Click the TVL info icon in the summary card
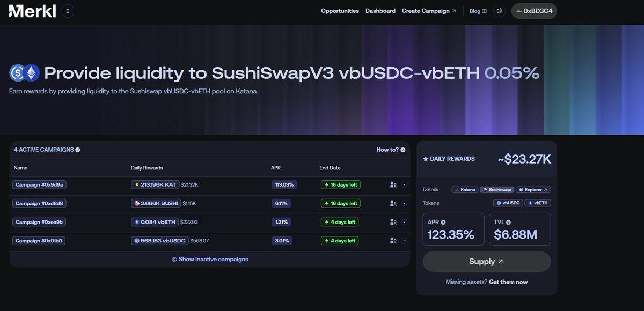Viewport: 644px width, 311px height. [x=508, y=222]
